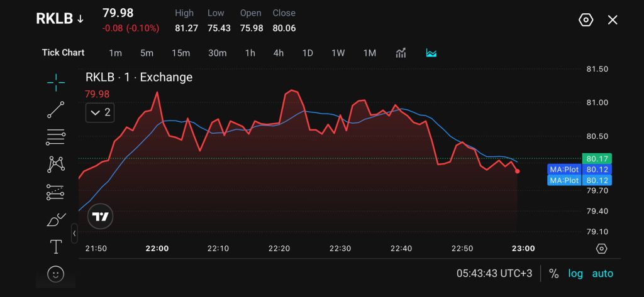
Task: Open the RKLB symbol selector
Action: [x=60, y=19]
